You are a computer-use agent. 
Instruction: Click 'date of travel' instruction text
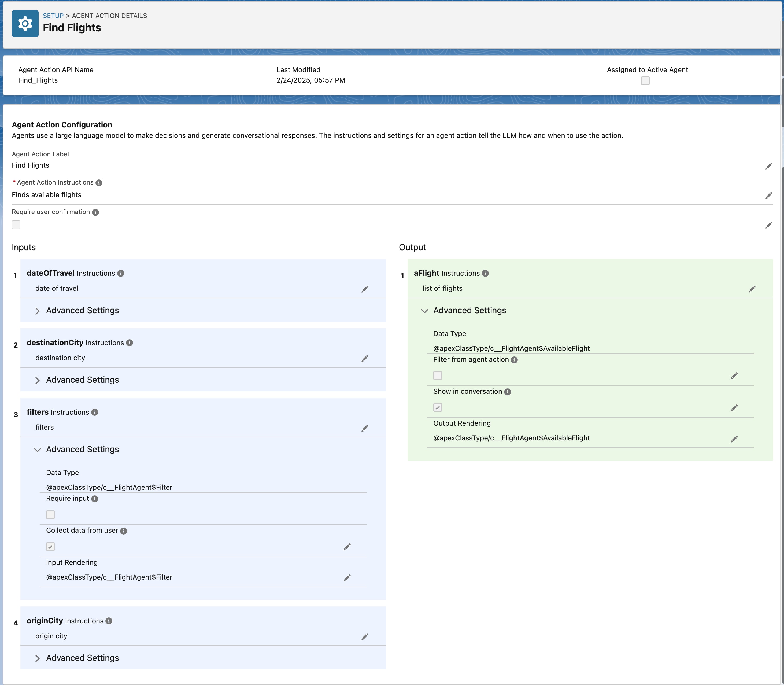coord(57,288)
